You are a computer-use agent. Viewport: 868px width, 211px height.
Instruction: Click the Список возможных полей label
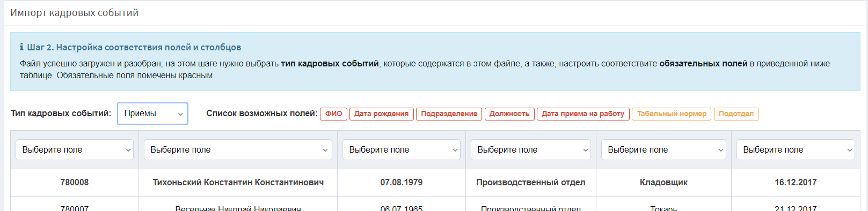(x=262, y=114)
